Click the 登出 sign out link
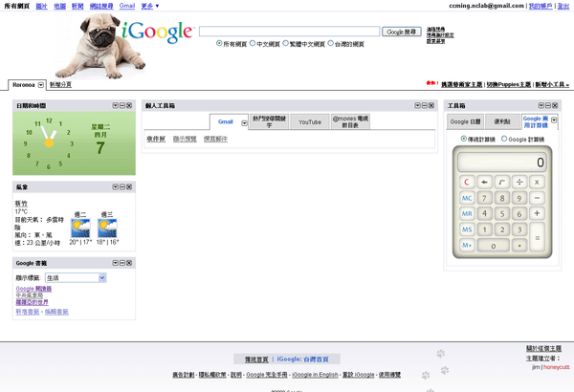This screenshot has width=574, height=392. pos(563,6)
